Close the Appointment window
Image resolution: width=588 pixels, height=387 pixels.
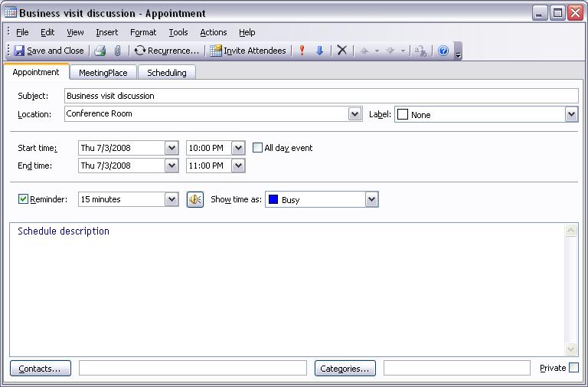click(575, 13)
